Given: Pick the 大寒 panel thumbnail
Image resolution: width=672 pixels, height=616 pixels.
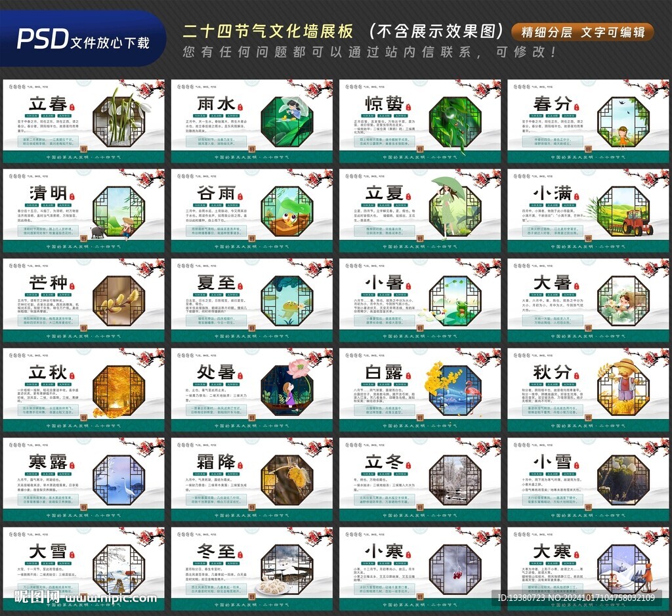Looking at the screenshot, I should (x=588, y=569).
